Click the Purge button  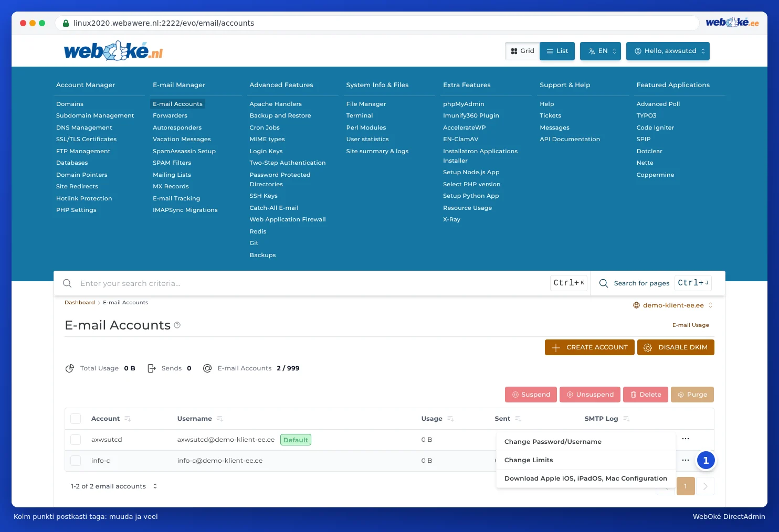(692, 395)
